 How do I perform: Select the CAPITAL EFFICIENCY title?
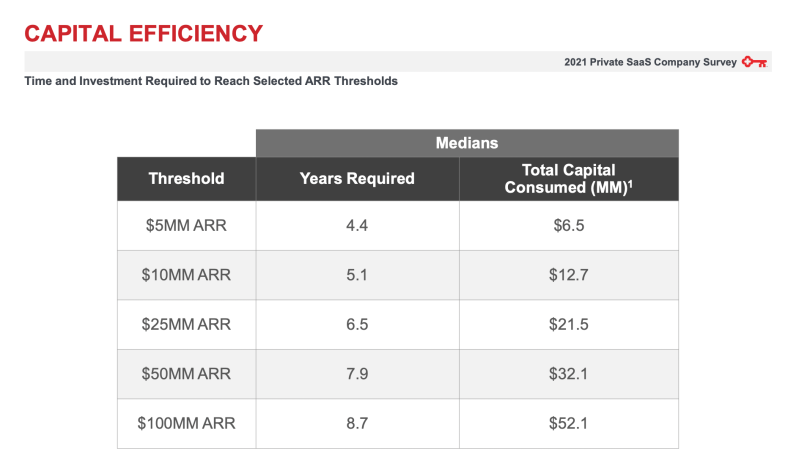tap(144, 34)
